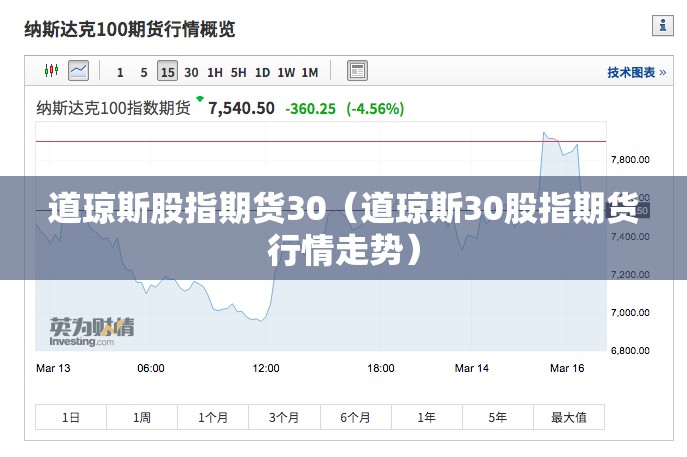Choose the 15 minute interval
The width and height of the screenshot is (687, 457).
tap(167, 71)
